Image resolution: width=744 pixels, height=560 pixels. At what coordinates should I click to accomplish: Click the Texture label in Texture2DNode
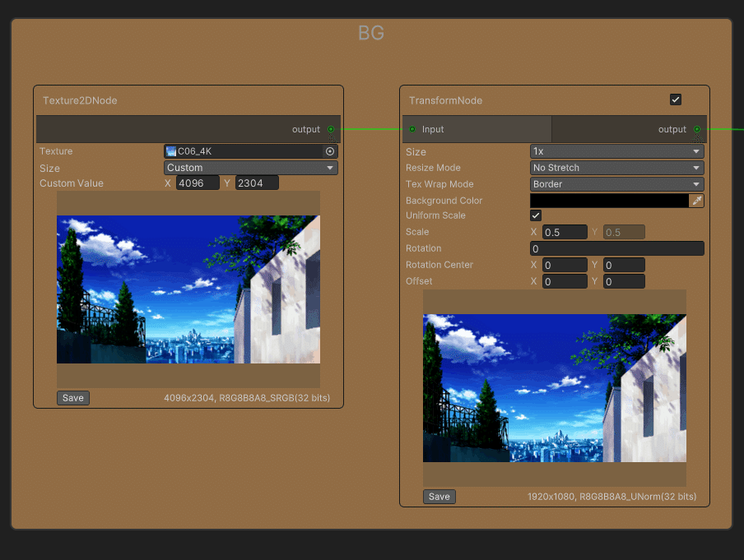click(x=56, y=151)
